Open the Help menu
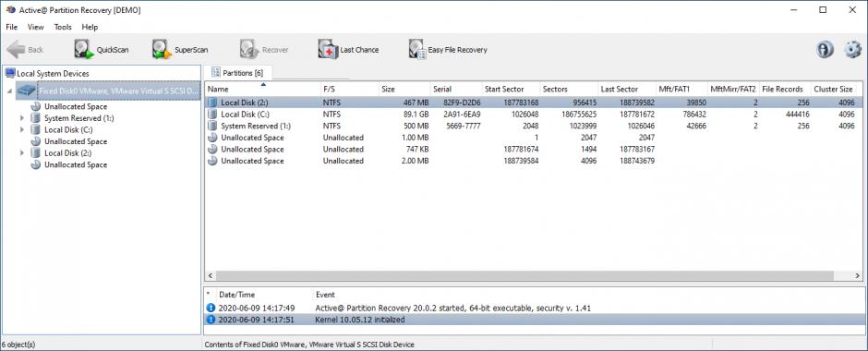868x351 pixels. [90, 27]
